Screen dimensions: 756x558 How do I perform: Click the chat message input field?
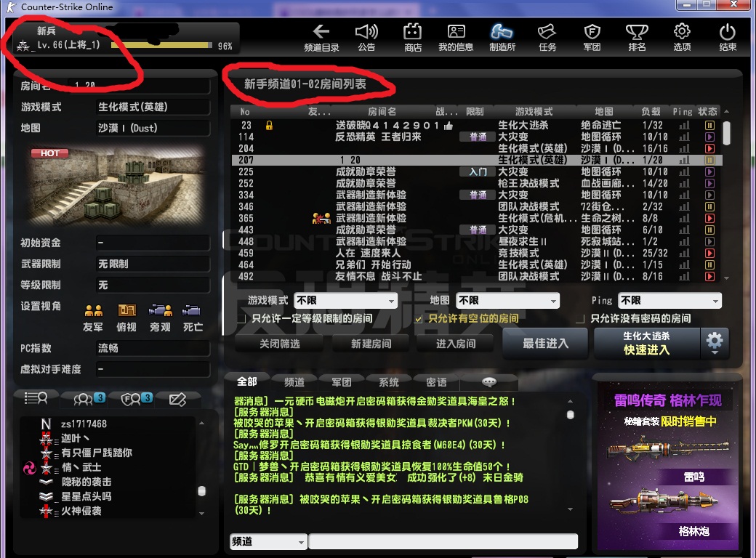(443, 541)
